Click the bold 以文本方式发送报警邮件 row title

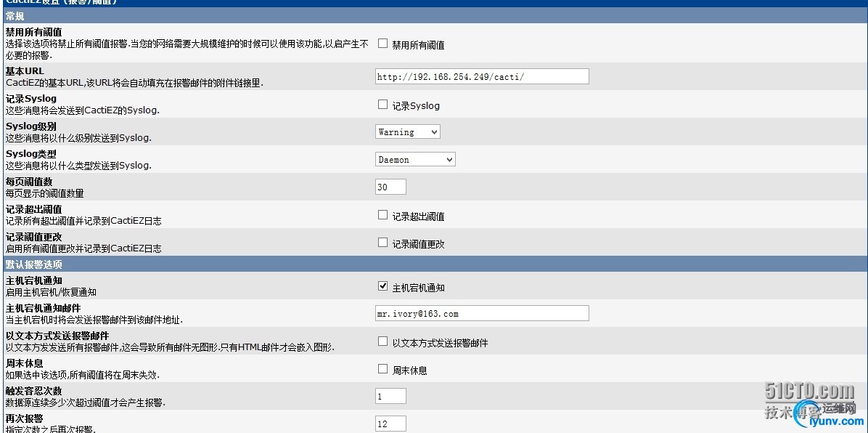tap(57, 336)
